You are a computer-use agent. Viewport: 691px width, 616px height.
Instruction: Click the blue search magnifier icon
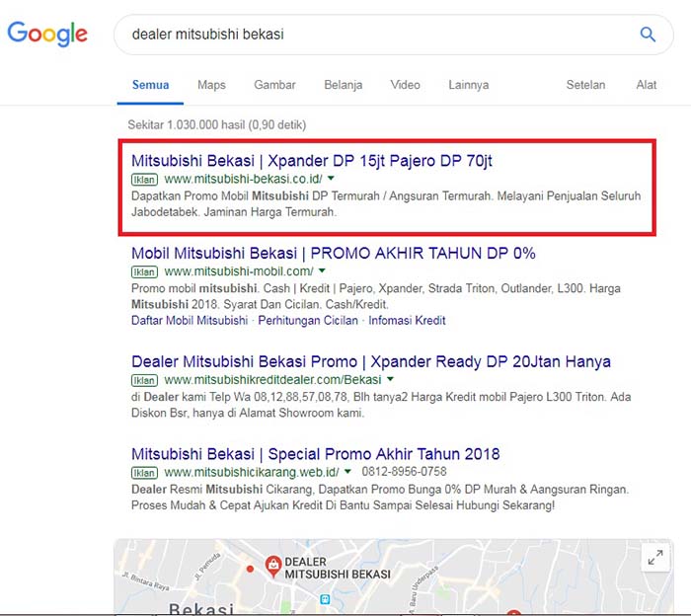click(648, 35)
